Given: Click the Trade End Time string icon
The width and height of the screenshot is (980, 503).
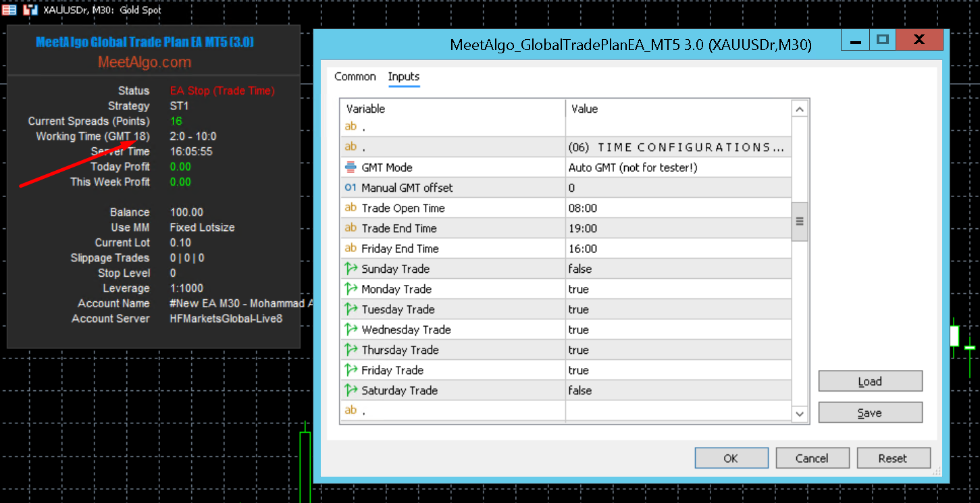Looking at the screenshot, I should [351, 228].
